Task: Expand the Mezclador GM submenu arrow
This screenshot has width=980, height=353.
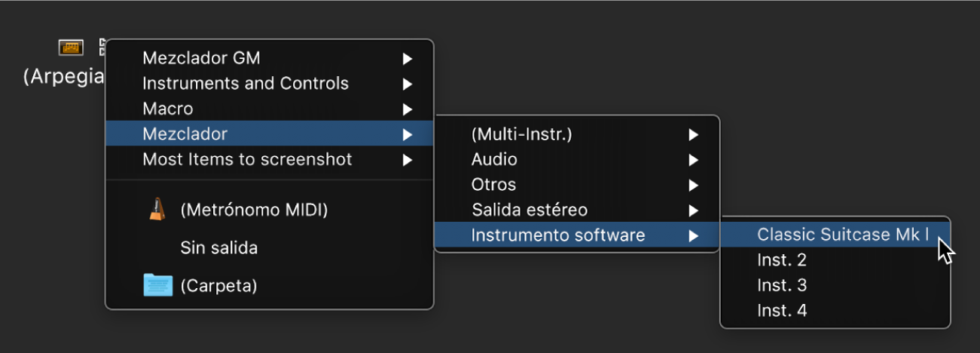Action: 407,58
